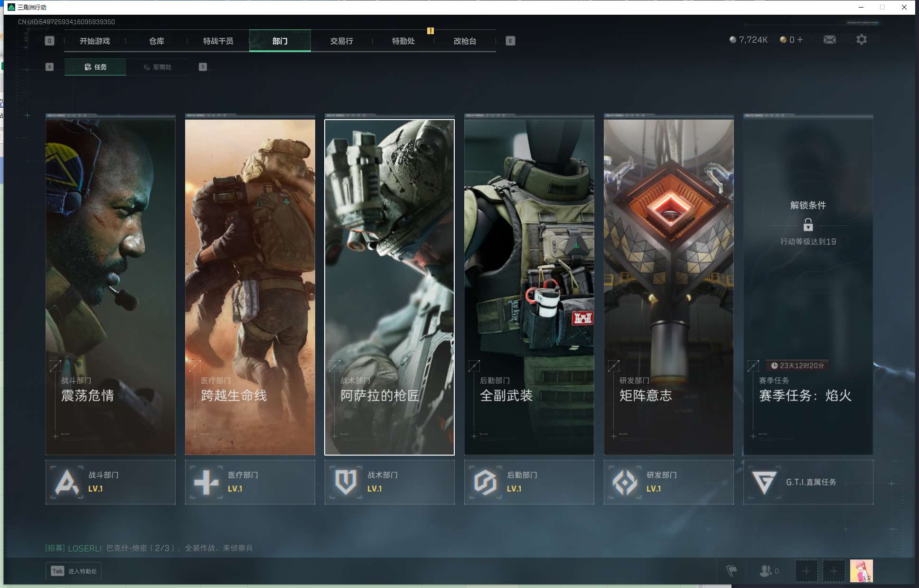Switch to the 仓库 tab

[157, 41]
